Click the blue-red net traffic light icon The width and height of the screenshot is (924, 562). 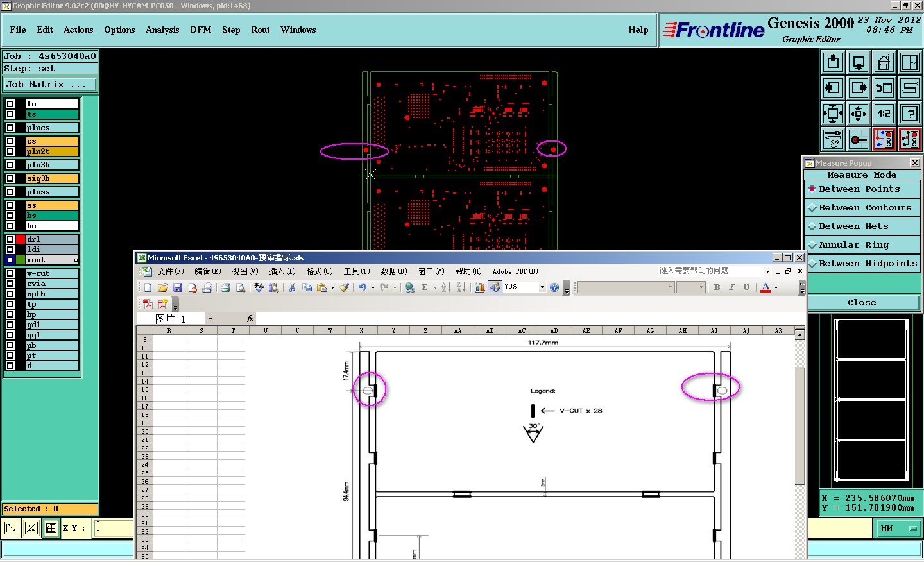(x=884, y=139)
